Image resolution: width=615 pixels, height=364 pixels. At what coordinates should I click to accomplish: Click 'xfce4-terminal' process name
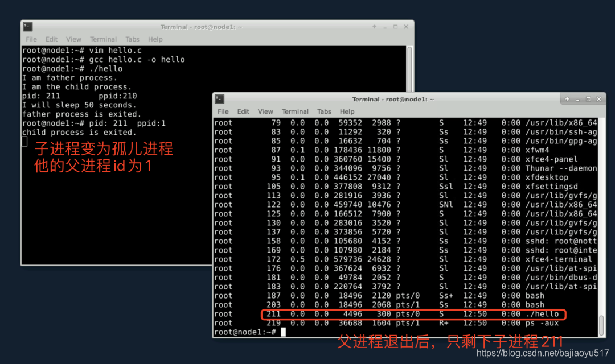(x=559, y=259)
